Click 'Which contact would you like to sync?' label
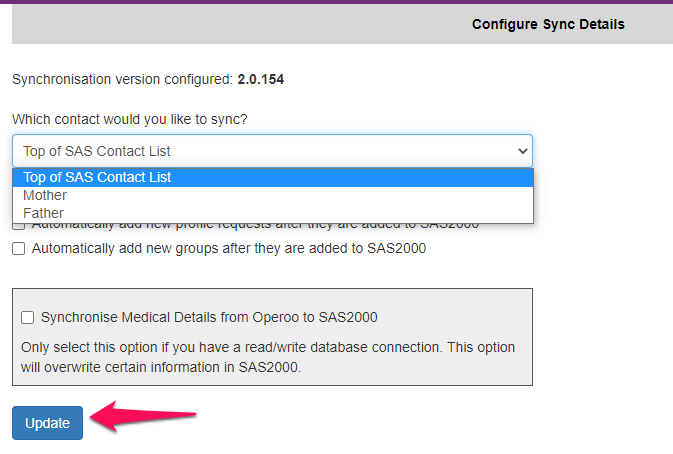Viewport: 673px width, 454px height. (130, 120)
